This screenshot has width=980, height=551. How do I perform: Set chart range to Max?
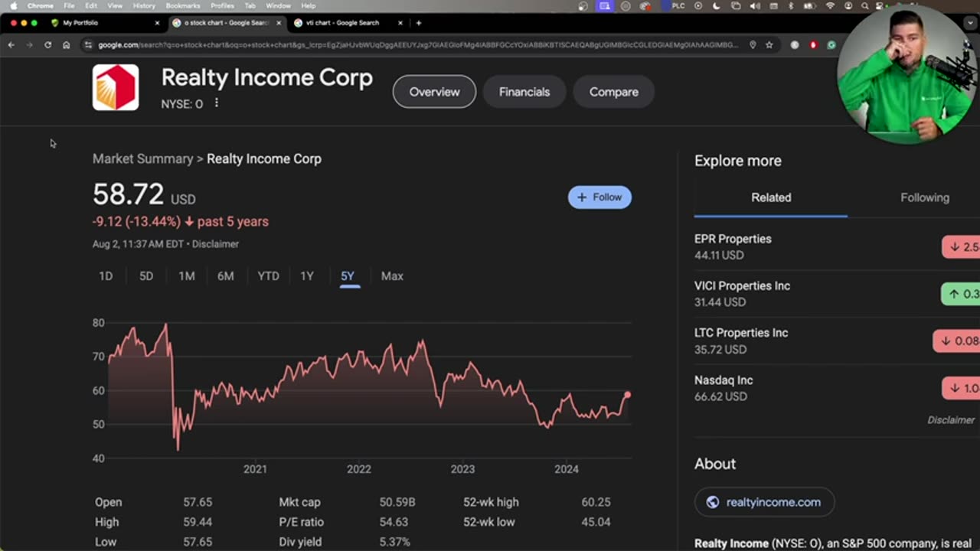(392, 276)
